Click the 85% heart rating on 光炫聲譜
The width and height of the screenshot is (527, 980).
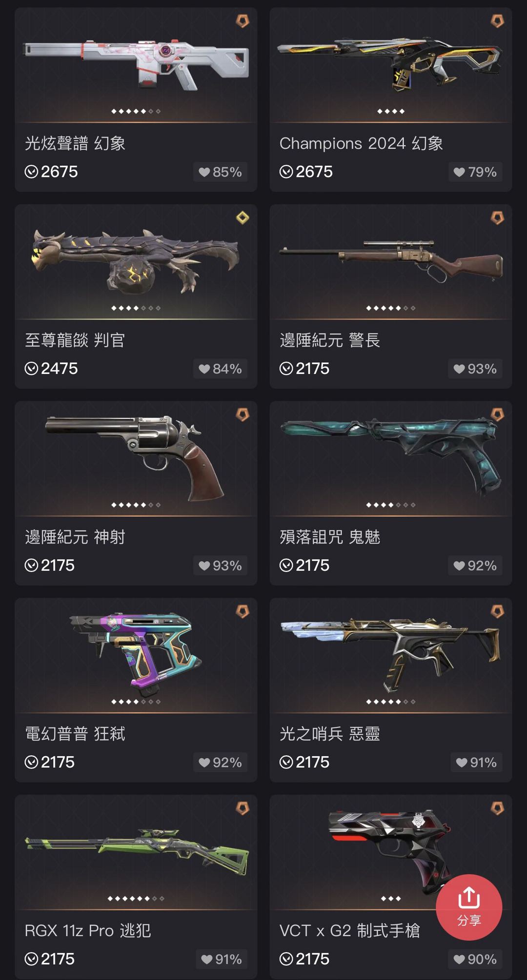pyautogui.click(x=221, y=172)
